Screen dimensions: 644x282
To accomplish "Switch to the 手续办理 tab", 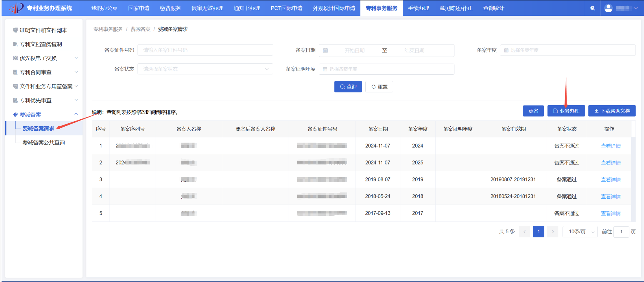I will pyautogui.click(x=418, y=8).
